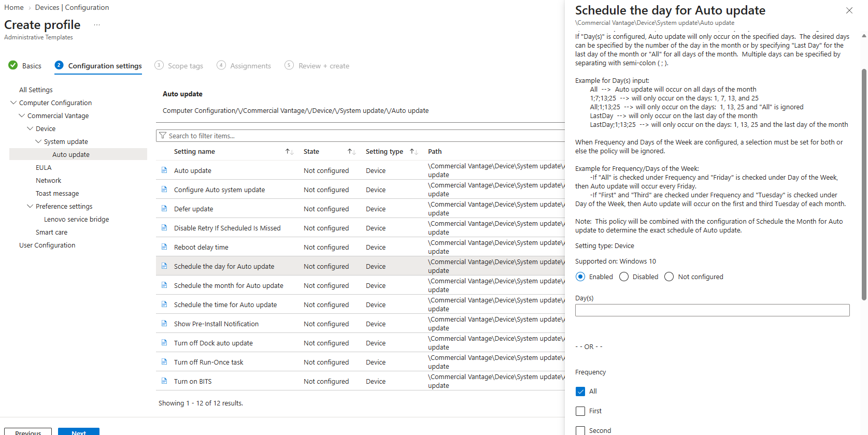Screen dimensions: 868x435
Task: Select User Configuration in the tree
Action: coord(47,245)
